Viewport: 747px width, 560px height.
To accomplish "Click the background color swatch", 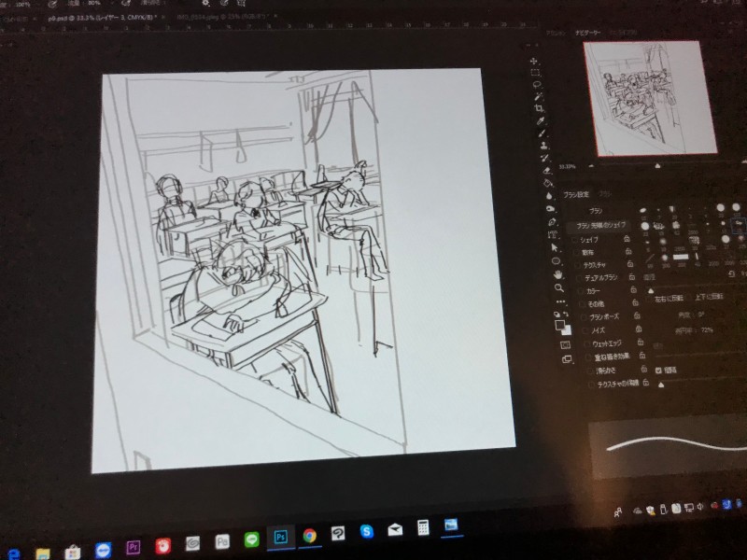I will pos(567,331).
